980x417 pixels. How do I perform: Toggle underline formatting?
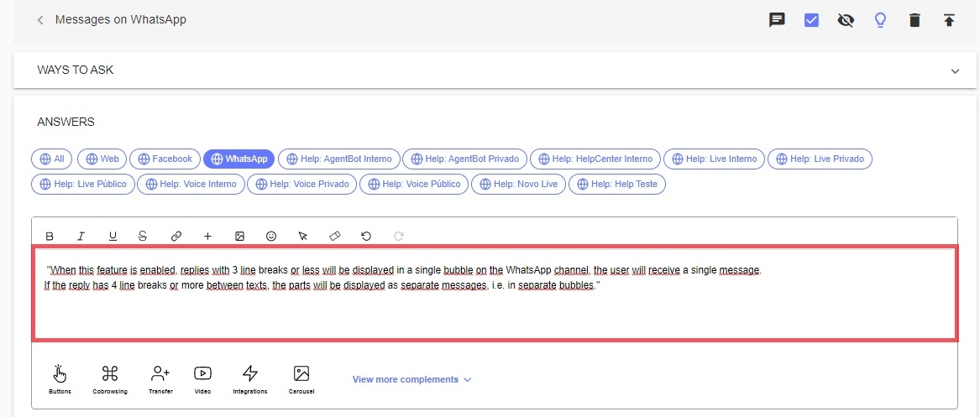113,236
